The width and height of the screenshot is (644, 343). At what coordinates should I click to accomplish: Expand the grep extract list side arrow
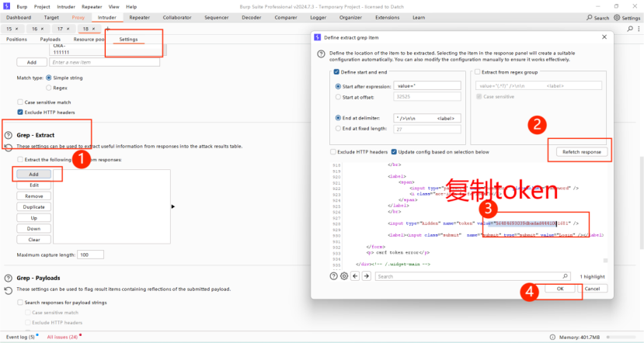pyautogui.click(x=173, y=206)
